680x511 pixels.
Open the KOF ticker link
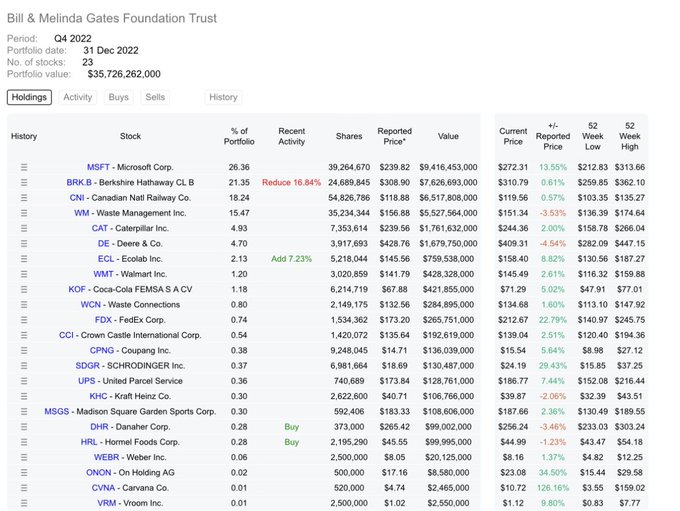pos(77,289)
